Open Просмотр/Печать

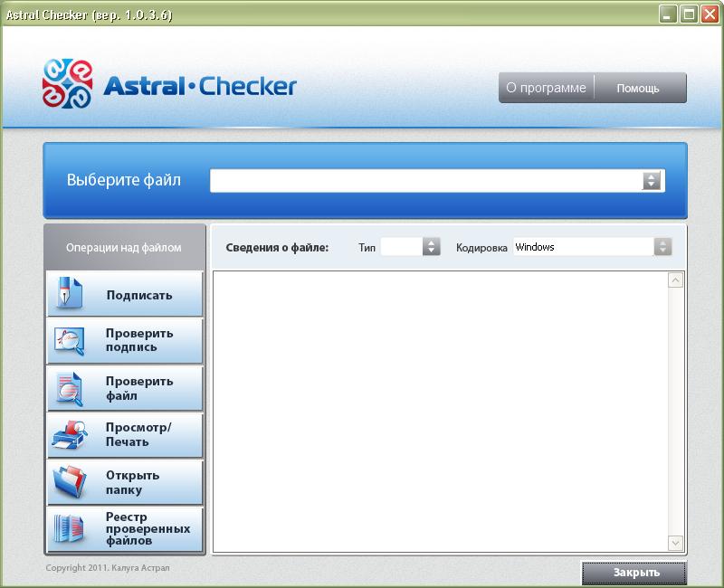(125, 435)
